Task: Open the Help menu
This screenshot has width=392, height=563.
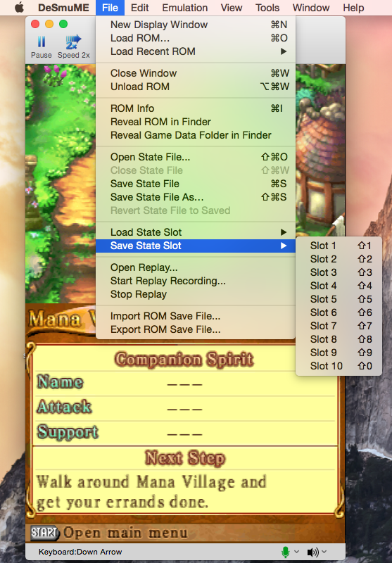Action: pyautogui.click(x=353, y=8)
